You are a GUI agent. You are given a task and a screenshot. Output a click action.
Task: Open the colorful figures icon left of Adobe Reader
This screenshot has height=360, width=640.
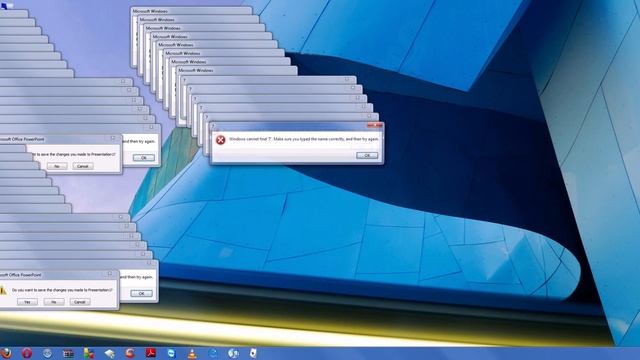coord(89,353)
